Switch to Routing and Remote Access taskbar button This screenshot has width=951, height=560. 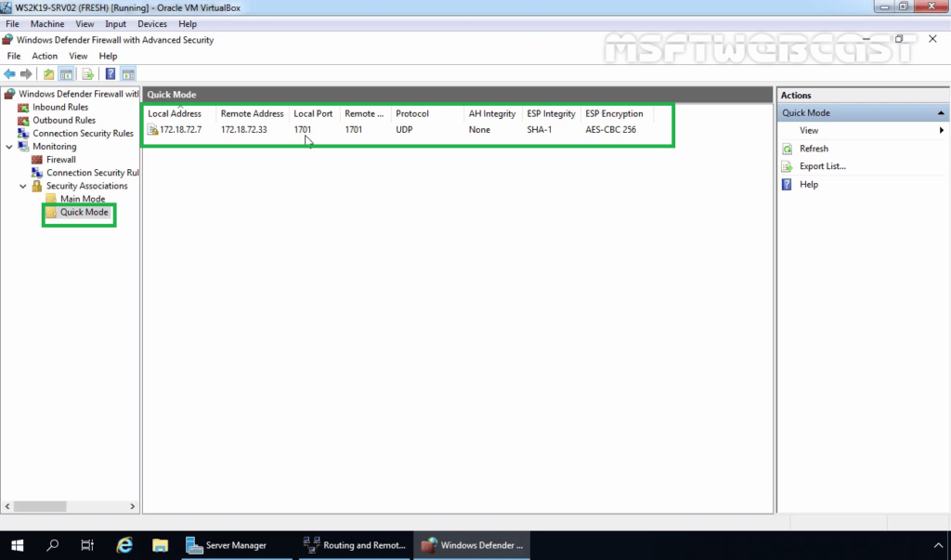(355, 545)
